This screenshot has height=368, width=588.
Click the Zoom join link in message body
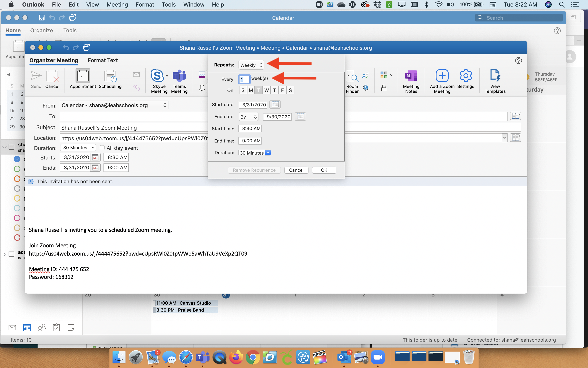(138, 254)
